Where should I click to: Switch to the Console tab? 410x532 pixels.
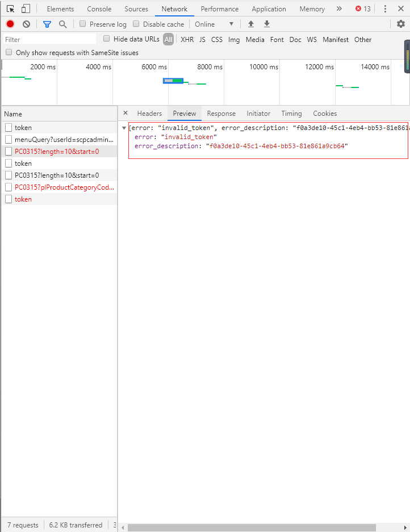point(99,9)
